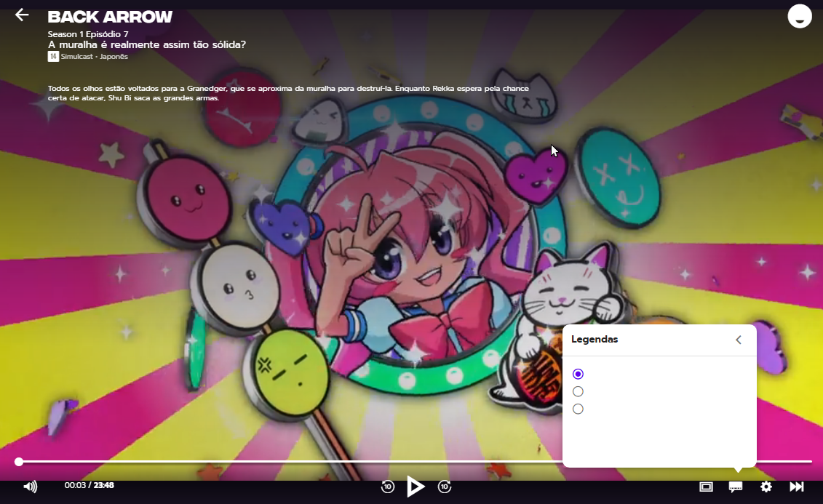Open player settings gear
823x504 pixels.
[766, 487]
